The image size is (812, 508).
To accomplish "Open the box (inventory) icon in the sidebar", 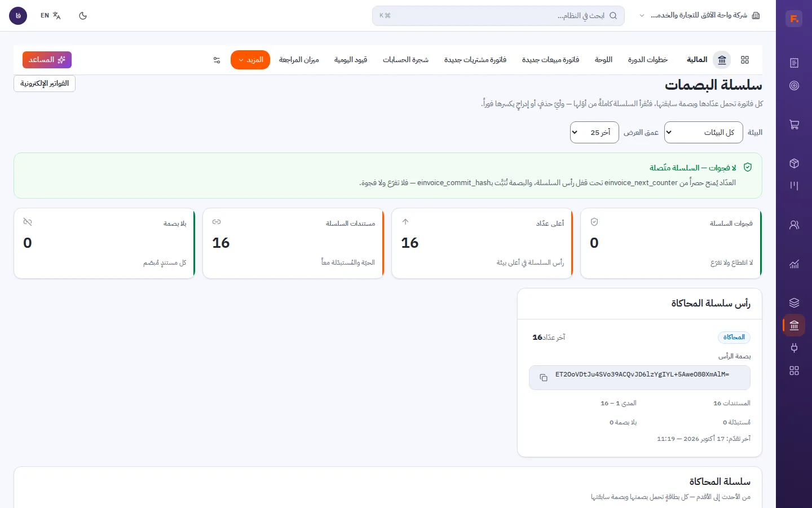I will (794, 163).
